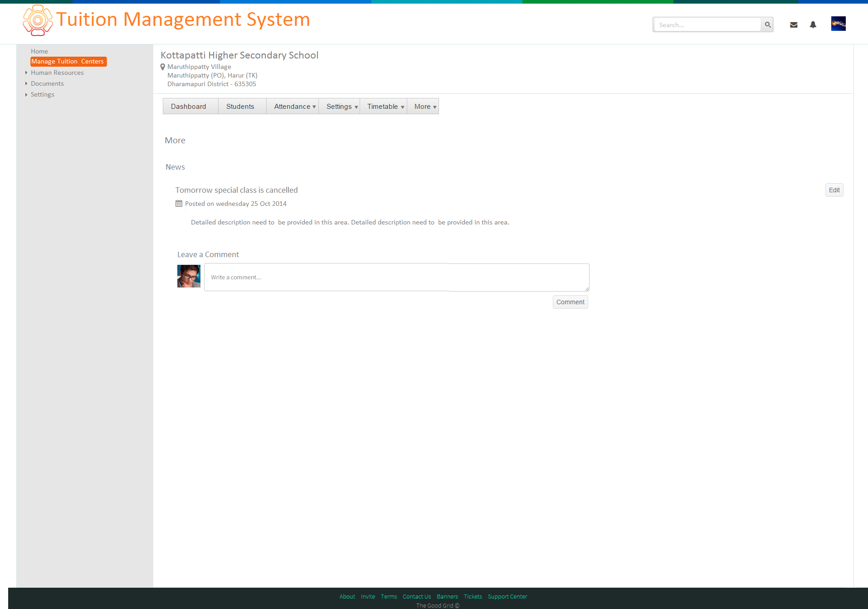Image resolution: width=868 pixels, height=609 pixels.
Task: Click the search magnifier icon
Action: [767, 24]
